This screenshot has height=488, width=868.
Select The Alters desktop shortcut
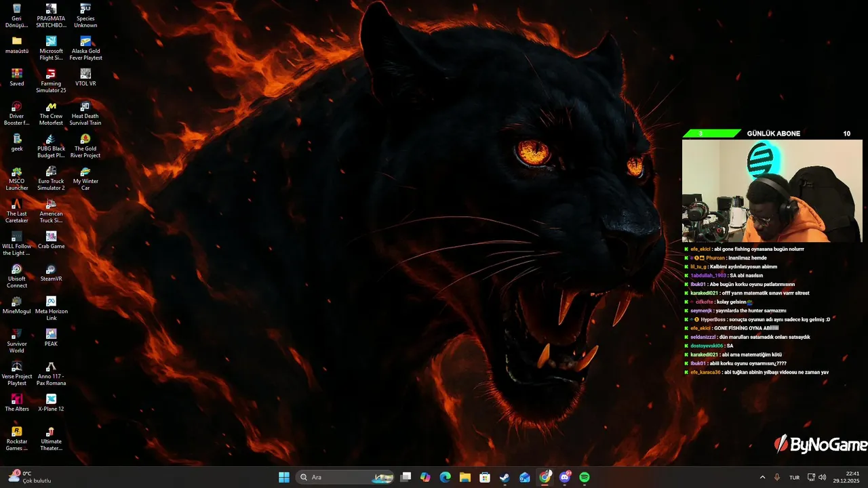click(x=17, y=403)
